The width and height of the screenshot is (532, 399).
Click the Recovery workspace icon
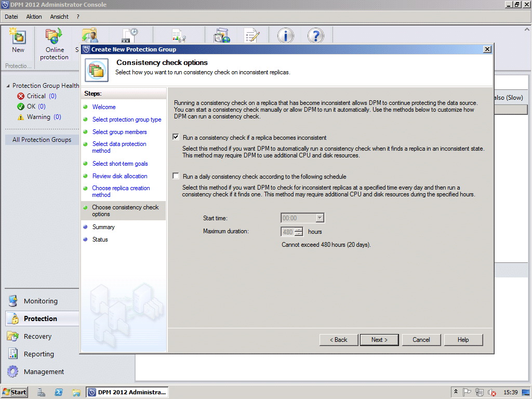(x=13, y=336)
